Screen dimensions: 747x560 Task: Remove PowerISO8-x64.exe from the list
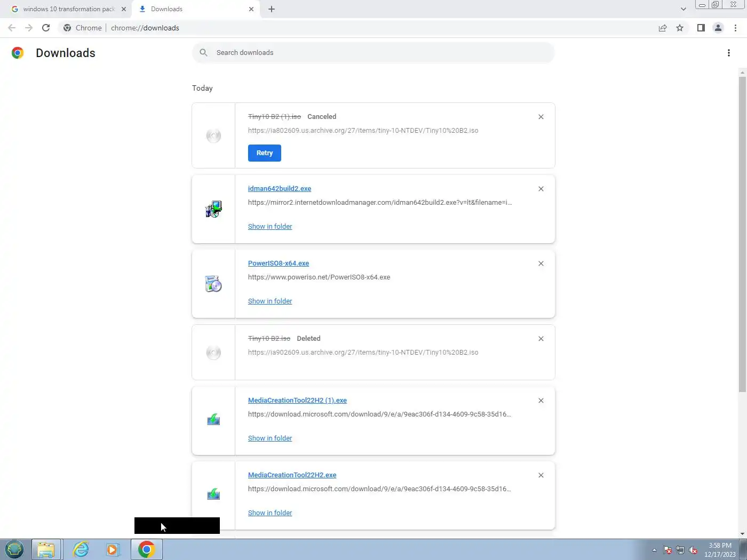[541, 263]
